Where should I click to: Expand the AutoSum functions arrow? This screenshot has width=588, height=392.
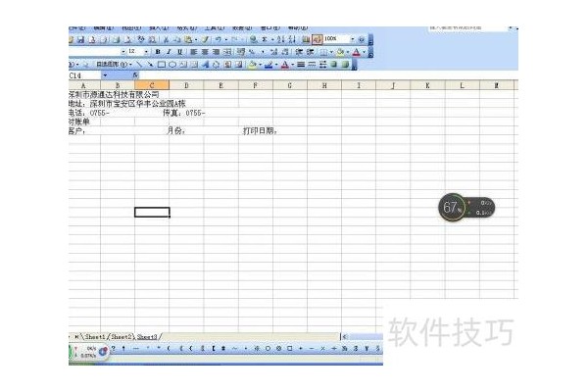coord(272,39)
